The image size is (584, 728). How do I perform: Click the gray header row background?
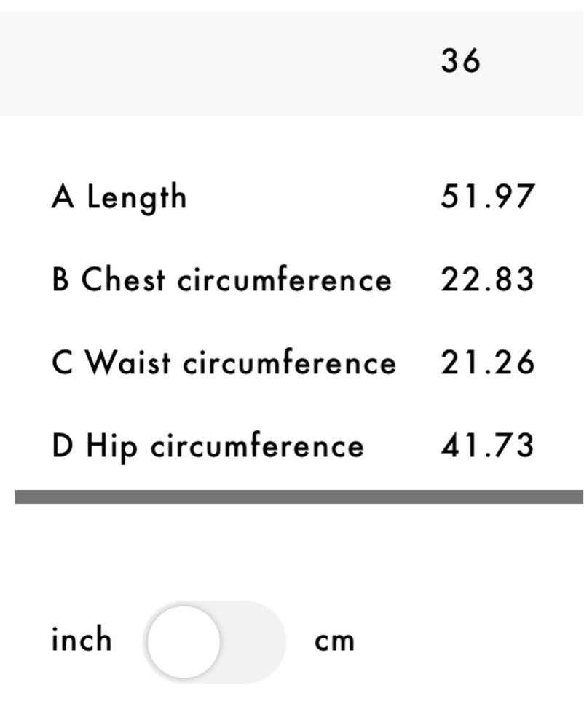tap(292, 63)
